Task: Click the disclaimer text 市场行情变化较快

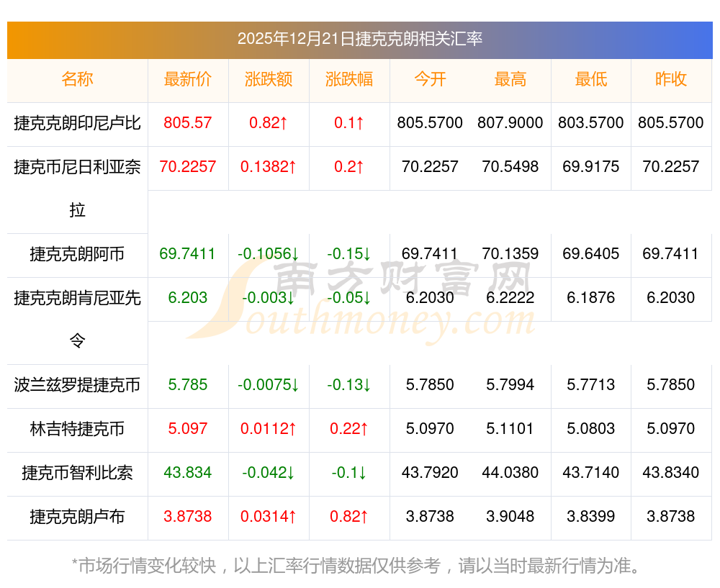Action: [x=147, y=566]
